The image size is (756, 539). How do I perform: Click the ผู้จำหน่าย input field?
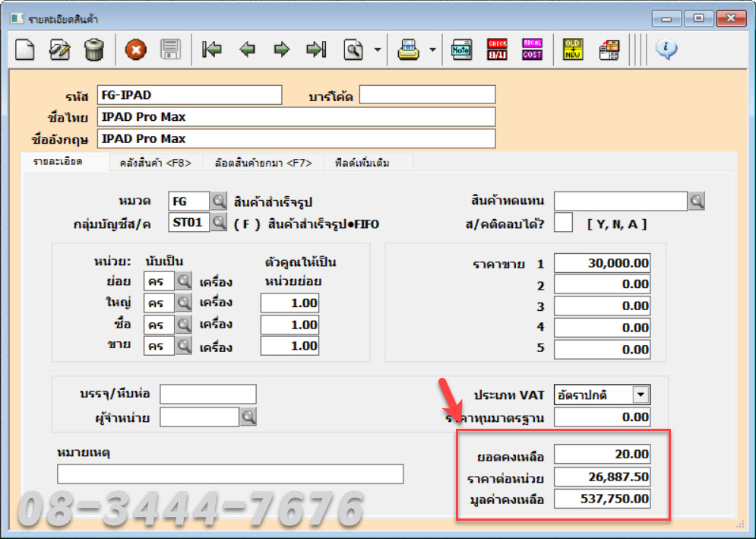coord(200,417)
